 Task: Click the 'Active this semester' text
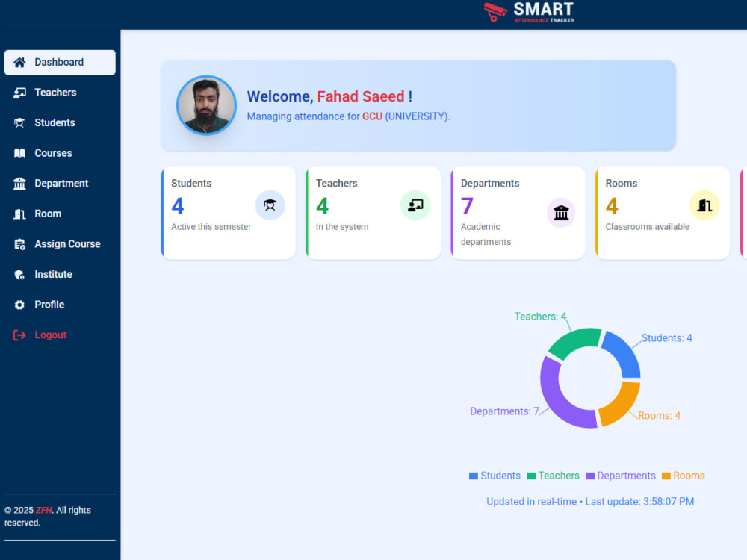[x=211, y=227]
